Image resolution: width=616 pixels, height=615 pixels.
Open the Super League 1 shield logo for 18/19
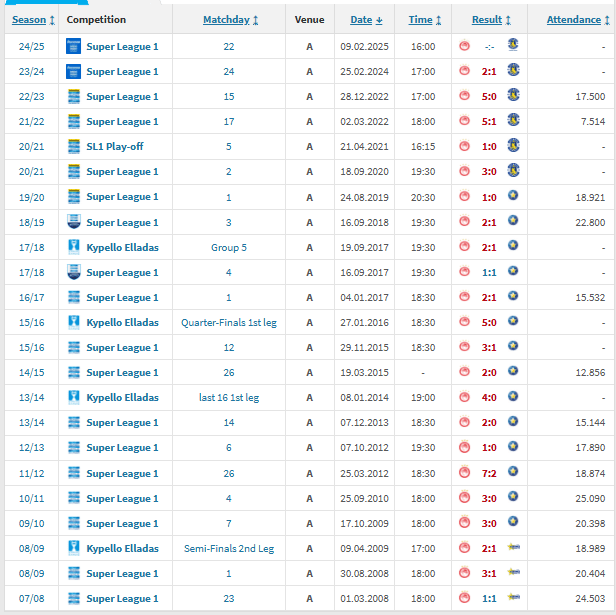[x=73, y=222]
